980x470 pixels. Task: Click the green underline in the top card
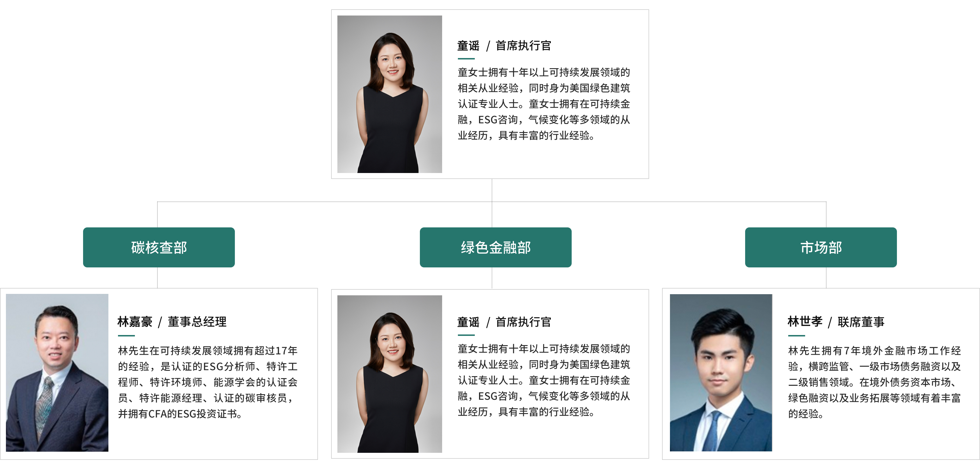coord(466,59)
